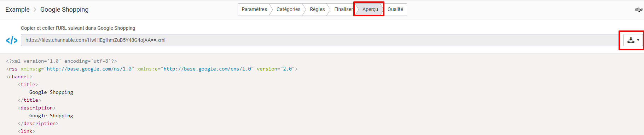Select the Aperçu step
The image size is (644, 135).
[x=370, y=10]
